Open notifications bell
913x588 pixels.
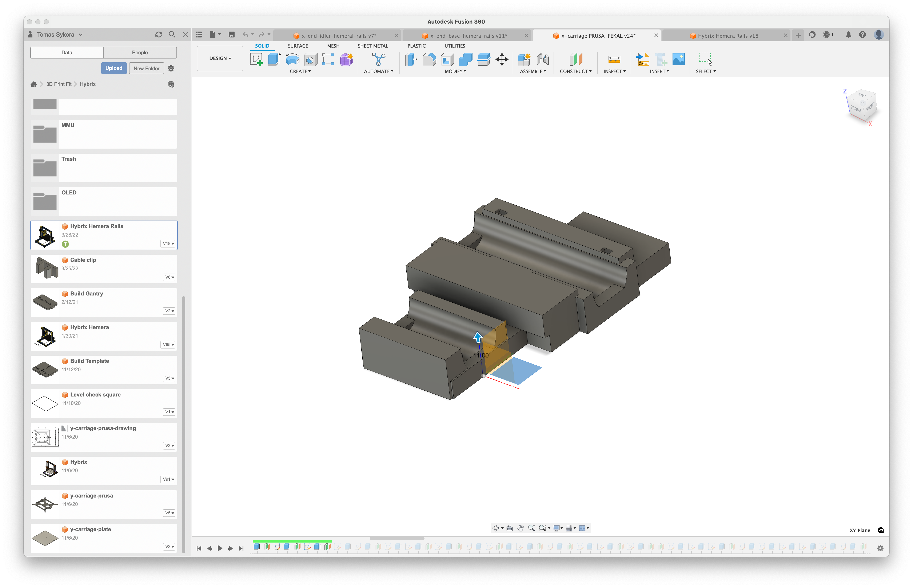(848, 35)
